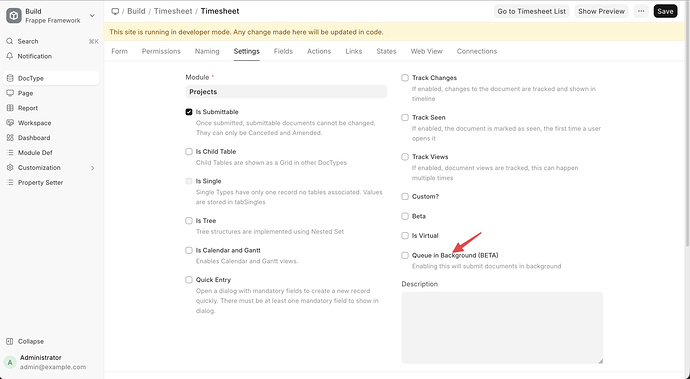Check the Custom? checkbox

click(405, 196)
